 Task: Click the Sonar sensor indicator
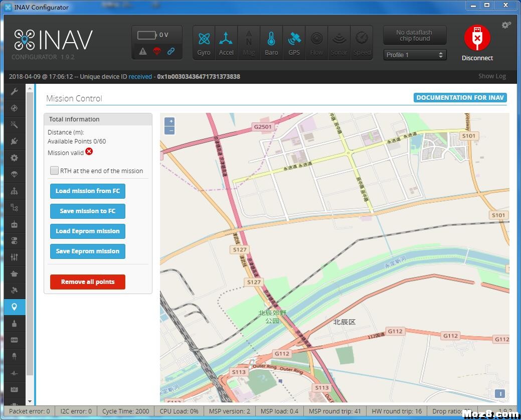click(339, 43)
